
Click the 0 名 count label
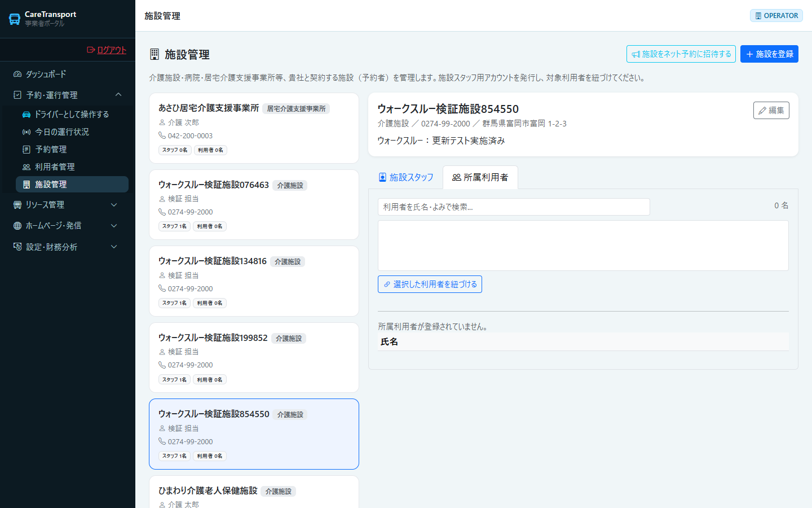tap(781, 205)
